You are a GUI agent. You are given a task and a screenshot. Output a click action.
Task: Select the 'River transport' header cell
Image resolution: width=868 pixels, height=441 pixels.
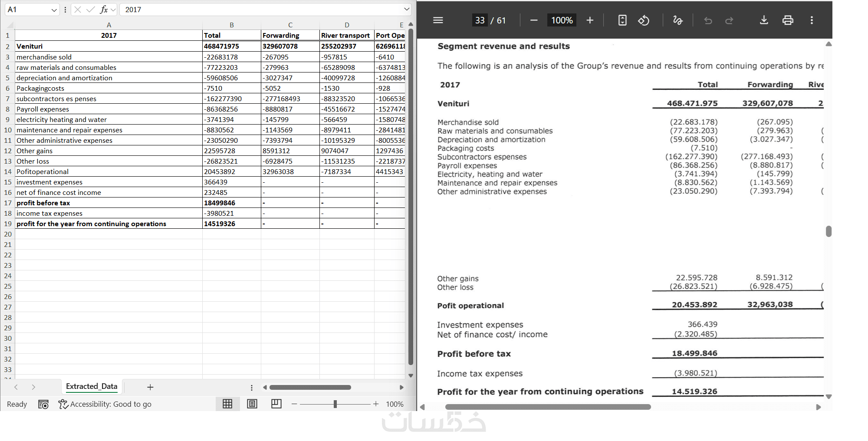(347, 35)
